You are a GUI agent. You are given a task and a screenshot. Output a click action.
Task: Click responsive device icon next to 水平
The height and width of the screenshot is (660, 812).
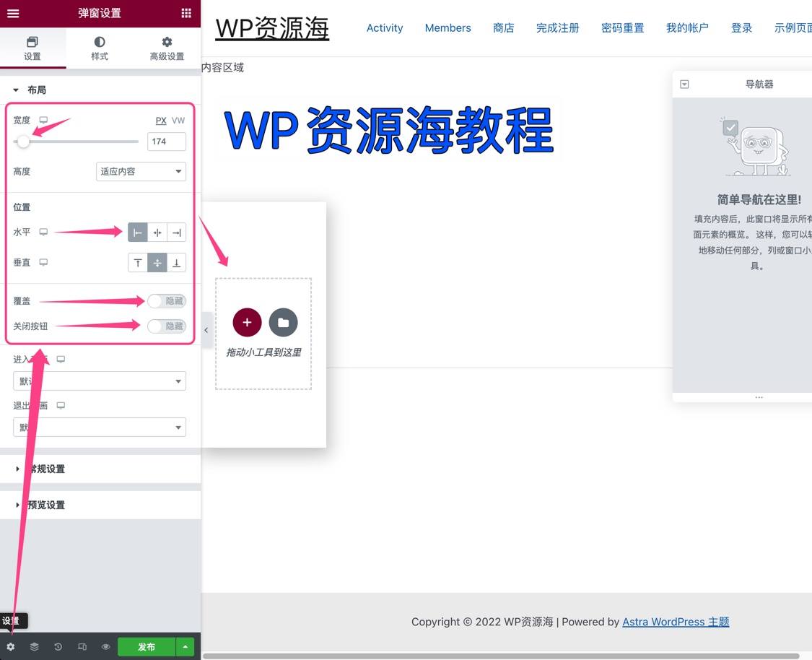click(43, 232)
